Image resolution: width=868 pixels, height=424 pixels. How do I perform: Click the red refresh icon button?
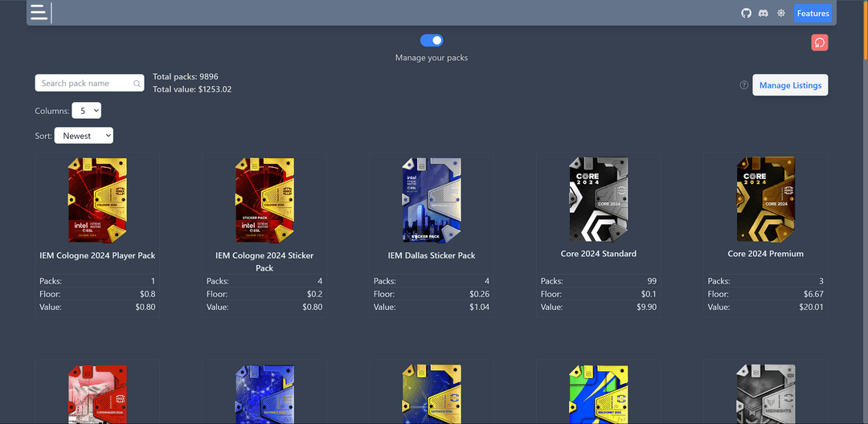click(x=820, y=43)
